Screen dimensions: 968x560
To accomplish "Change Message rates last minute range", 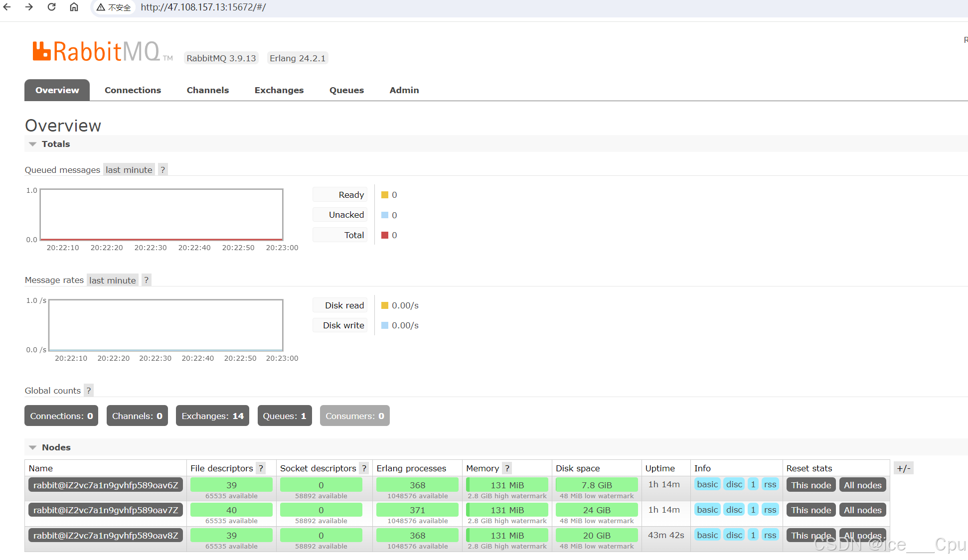I will click(x=113, y=280).
